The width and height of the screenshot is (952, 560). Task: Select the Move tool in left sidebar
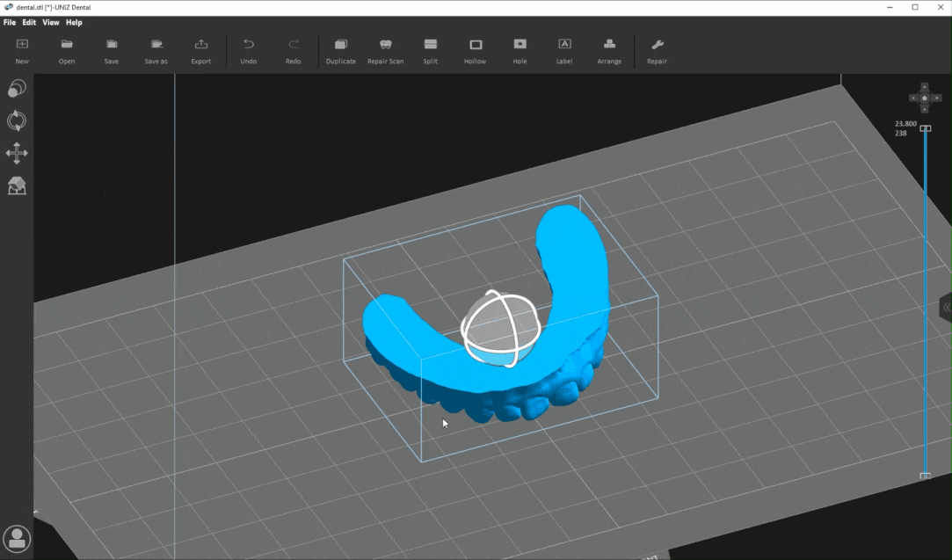tap(17, 153)
